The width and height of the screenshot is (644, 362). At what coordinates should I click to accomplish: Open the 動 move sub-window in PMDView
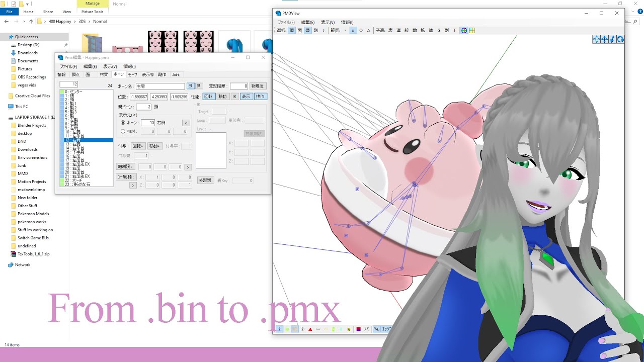415,30
